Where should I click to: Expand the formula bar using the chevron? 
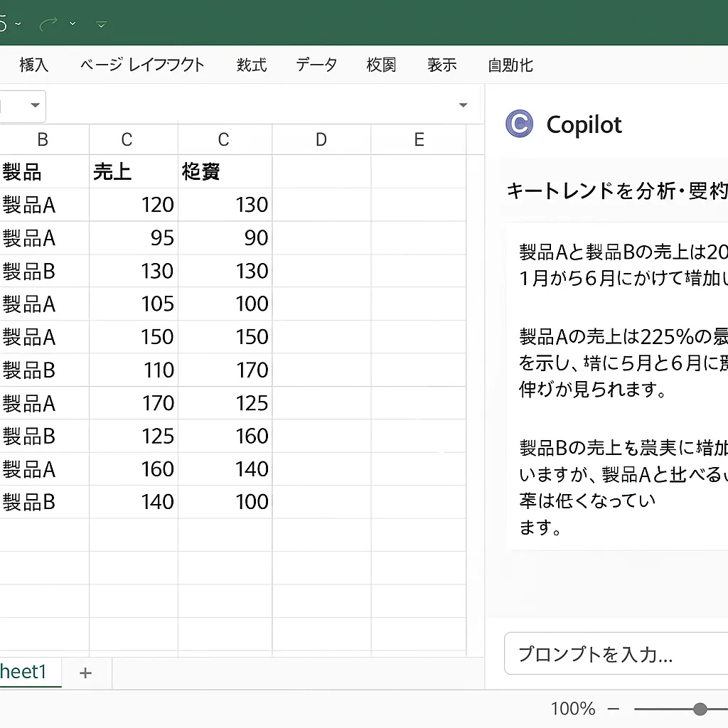(464, 105)
